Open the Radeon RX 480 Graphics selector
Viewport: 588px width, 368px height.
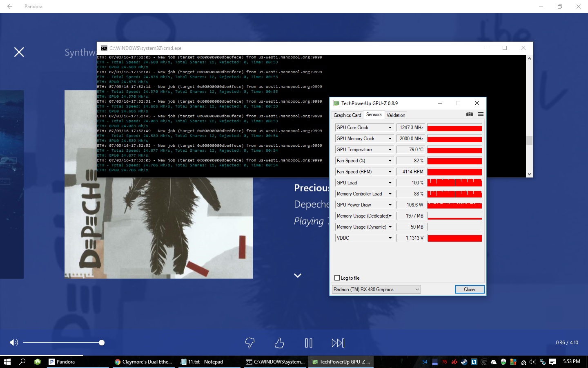click(376, 289)
